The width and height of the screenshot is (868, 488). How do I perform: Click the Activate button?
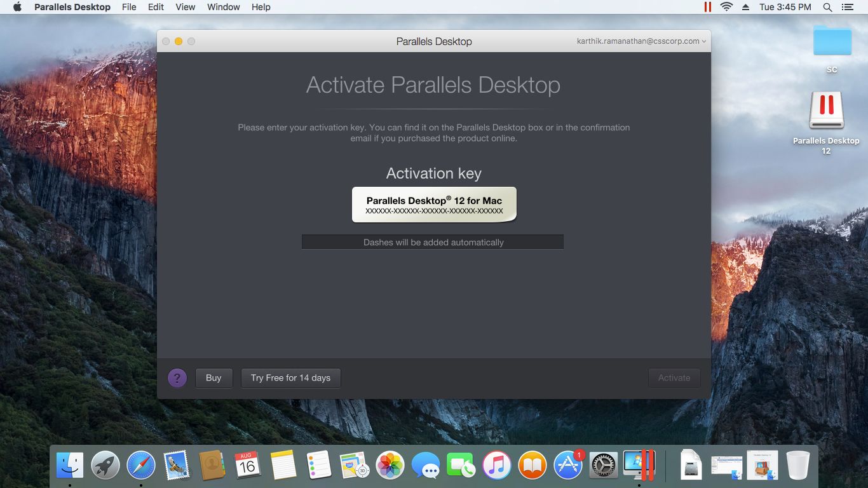click(x=674, y=378)
